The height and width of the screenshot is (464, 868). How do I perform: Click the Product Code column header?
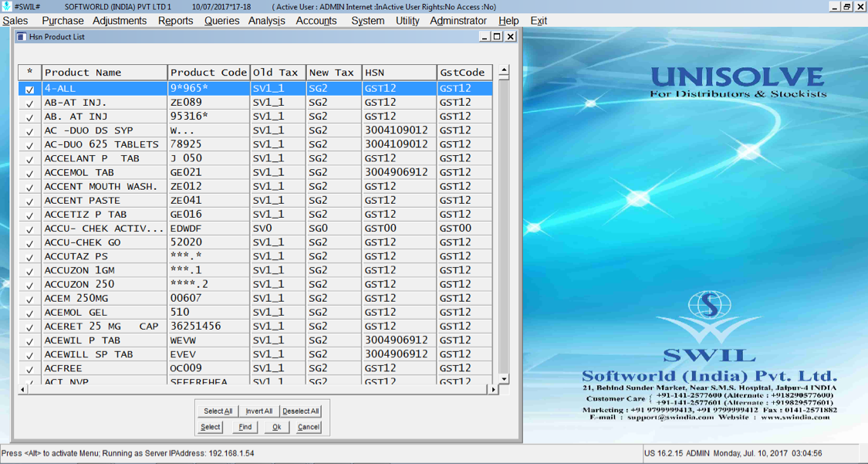[208, 73]
